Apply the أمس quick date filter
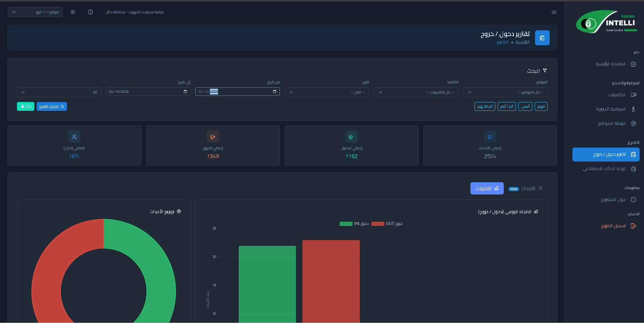Screen dimensions: 644x323 click(x=525, y=106)
